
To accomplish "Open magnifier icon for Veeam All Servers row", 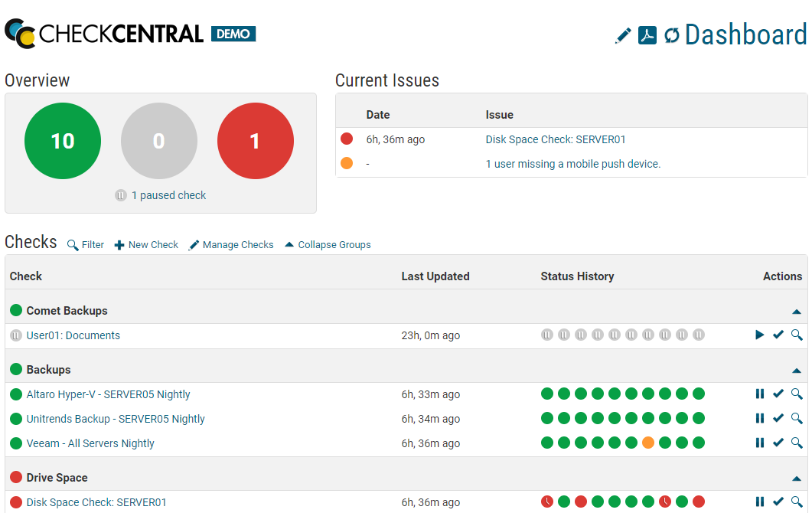I will [x=797, y=443].
